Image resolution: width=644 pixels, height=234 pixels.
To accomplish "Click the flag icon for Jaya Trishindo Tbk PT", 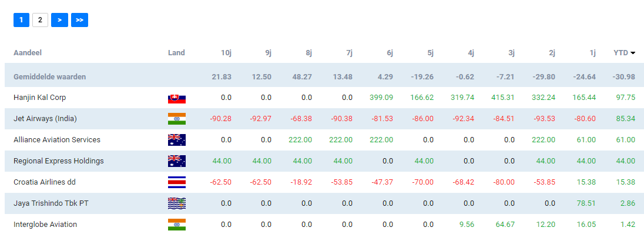I will pos(177,203).
